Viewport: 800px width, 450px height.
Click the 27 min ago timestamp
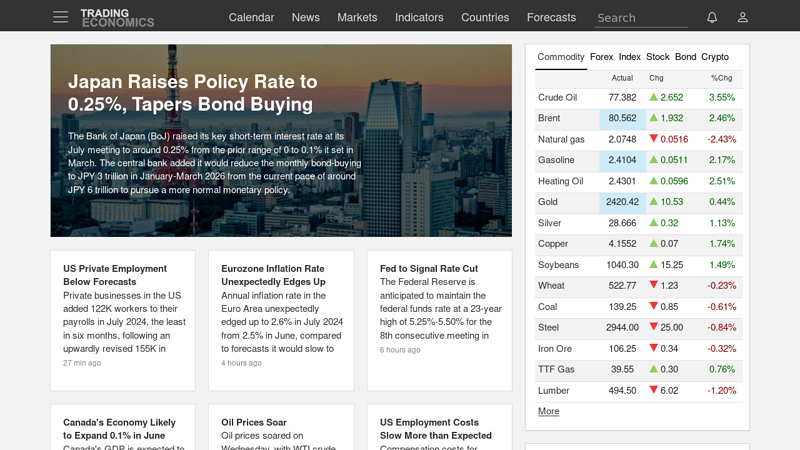(x=82, y=363)
